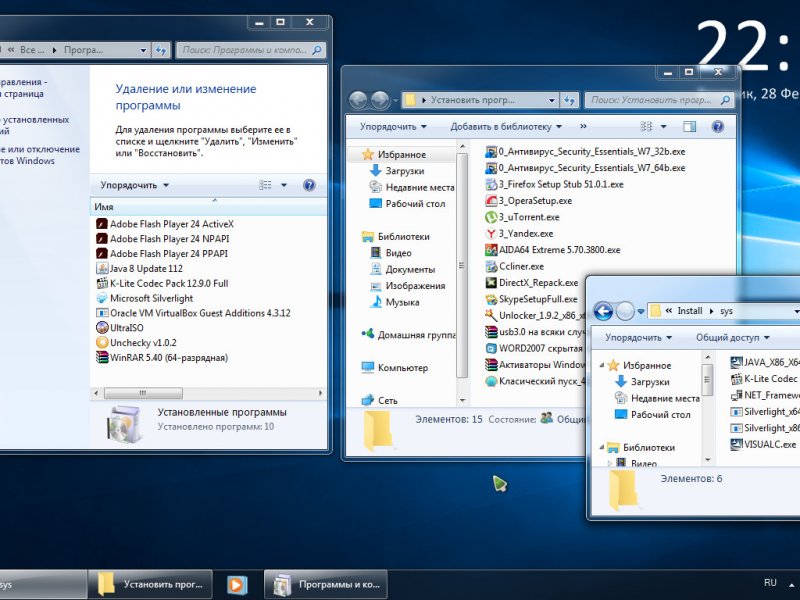Image resolution: width=800 pixels, height=600 pixels.
Task: Change view icon in Установить прогр toolbar
Action: click(646, 127)
